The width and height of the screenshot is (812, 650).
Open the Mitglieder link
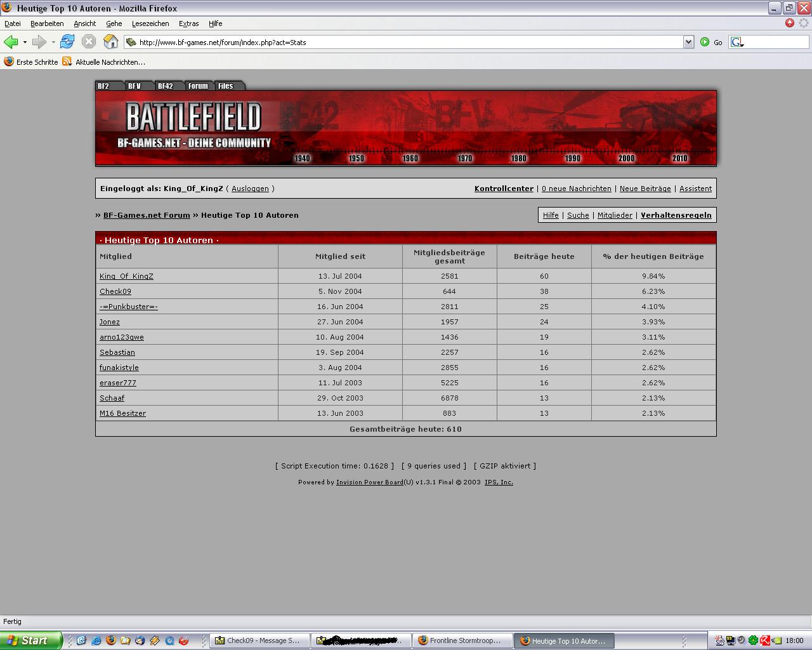[615, 215]
